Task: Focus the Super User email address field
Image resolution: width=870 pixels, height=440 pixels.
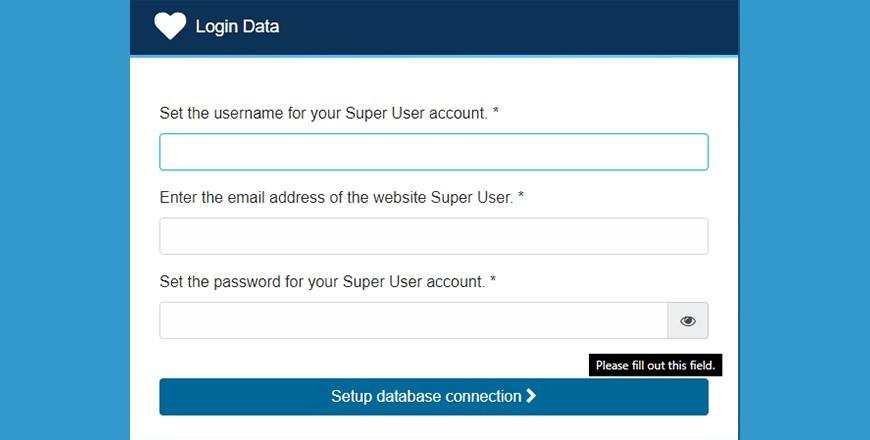Action: pos(434,236)
